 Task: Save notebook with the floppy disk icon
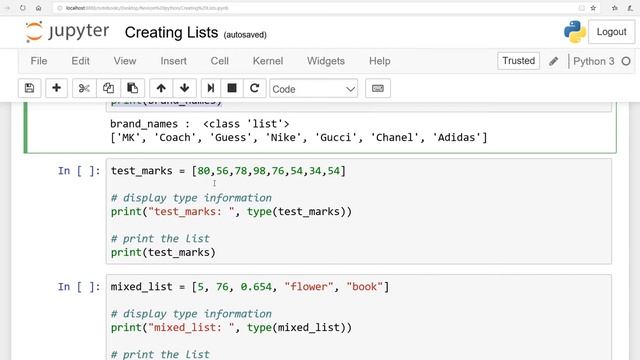click(29, 88)
